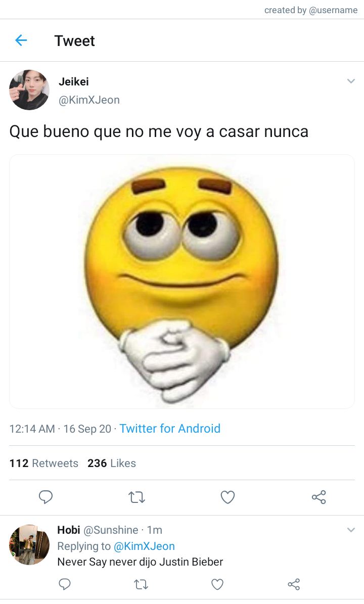Screen dimensions: 364x604
Task: Like Jeikei's main tweet
Action: [227, 497]
